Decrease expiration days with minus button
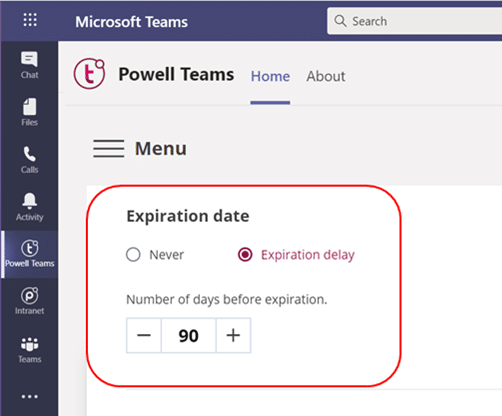The height and width of the screenshot is (416, 502). pyautogui.click(x=144, y=335)
